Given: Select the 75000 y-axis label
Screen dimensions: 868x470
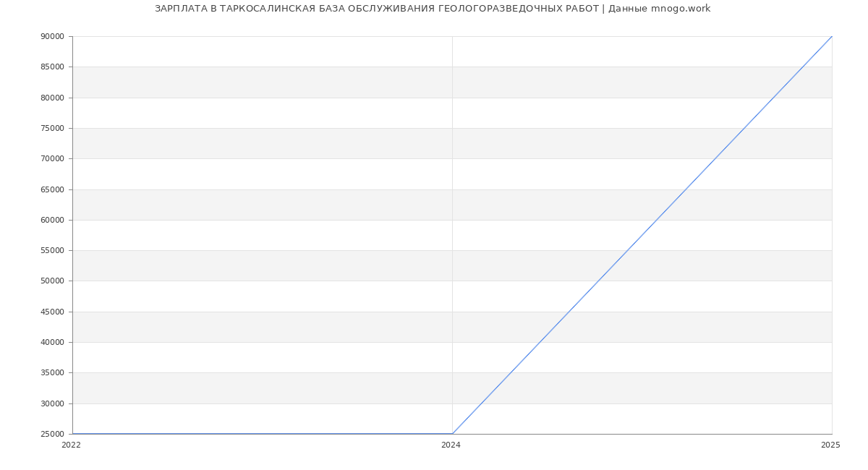Looking at the screenshot, I should [52, 128].
